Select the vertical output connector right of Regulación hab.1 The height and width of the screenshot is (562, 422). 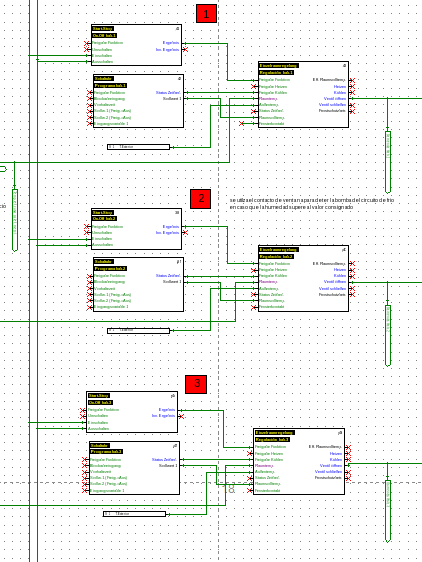(388, 162)
